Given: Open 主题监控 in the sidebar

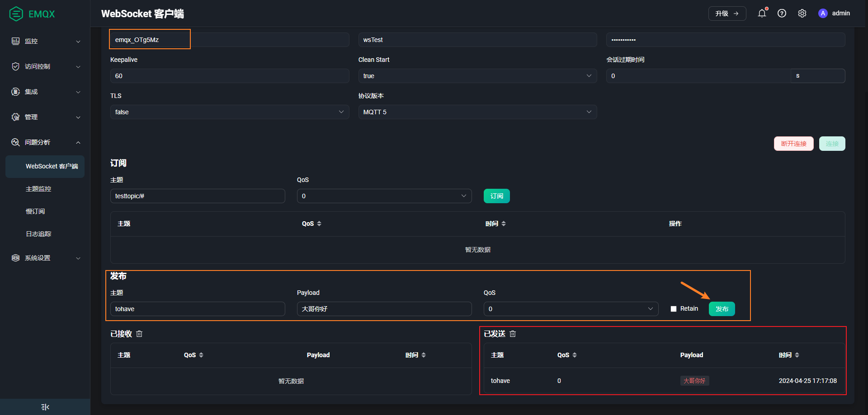Looking at the screenshot, I should tap(38, 189).
